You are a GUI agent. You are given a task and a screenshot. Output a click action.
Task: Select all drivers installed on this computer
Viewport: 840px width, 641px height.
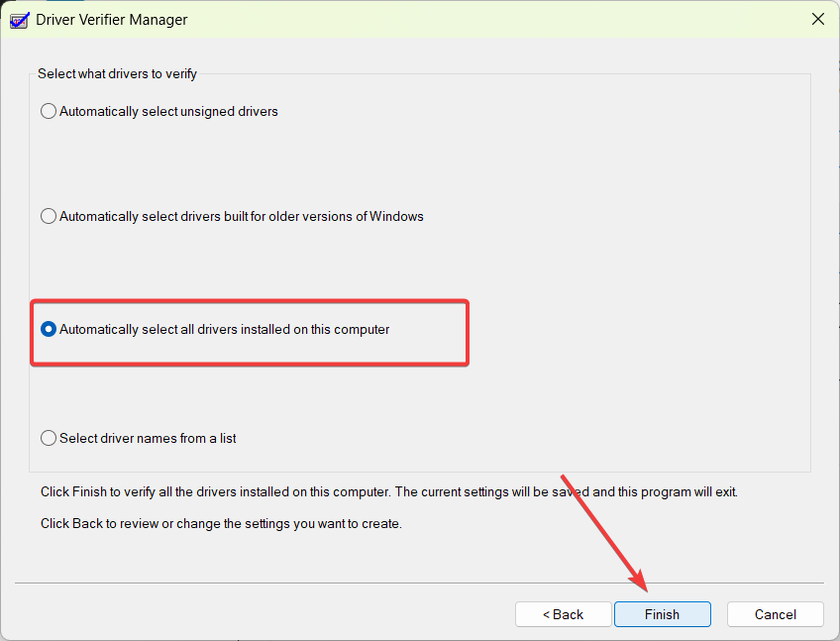(x=215, y=330)
